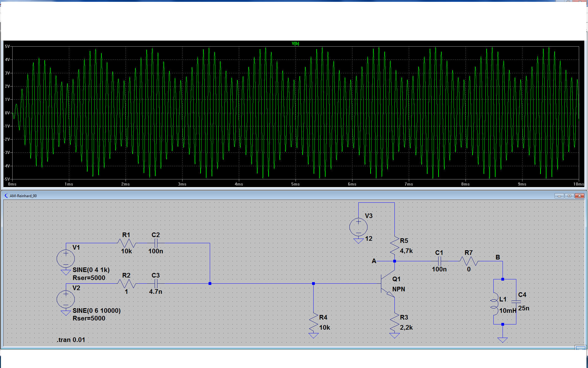Click the 5ms label on the time axis

(x=296, y=184)
